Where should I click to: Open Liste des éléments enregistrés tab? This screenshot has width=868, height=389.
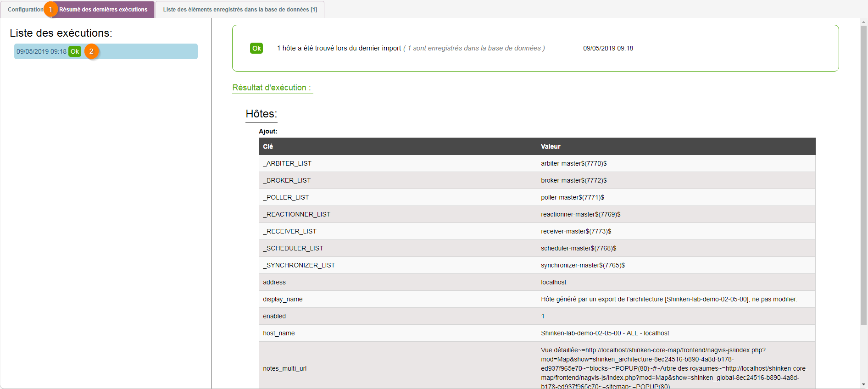(x=240, y=10)
